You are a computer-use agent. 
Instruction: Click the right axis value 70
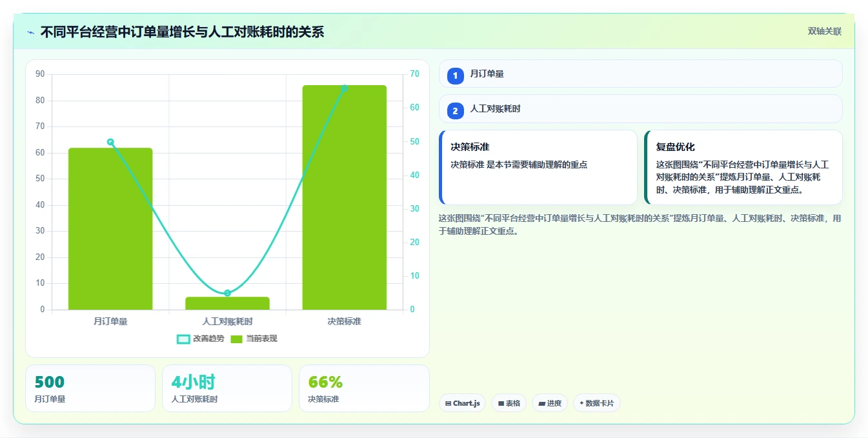point(414,74)
